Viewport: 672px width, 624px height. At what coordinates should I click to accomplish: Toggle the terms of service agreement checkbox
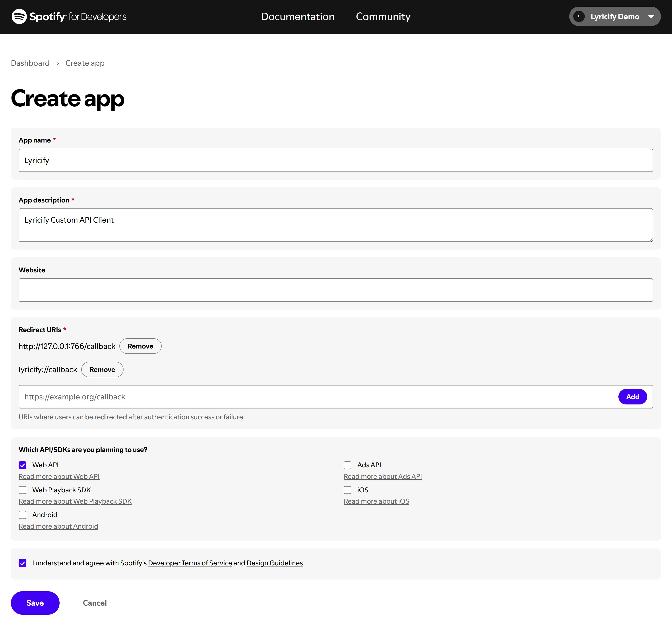click(x=23, y=563)
